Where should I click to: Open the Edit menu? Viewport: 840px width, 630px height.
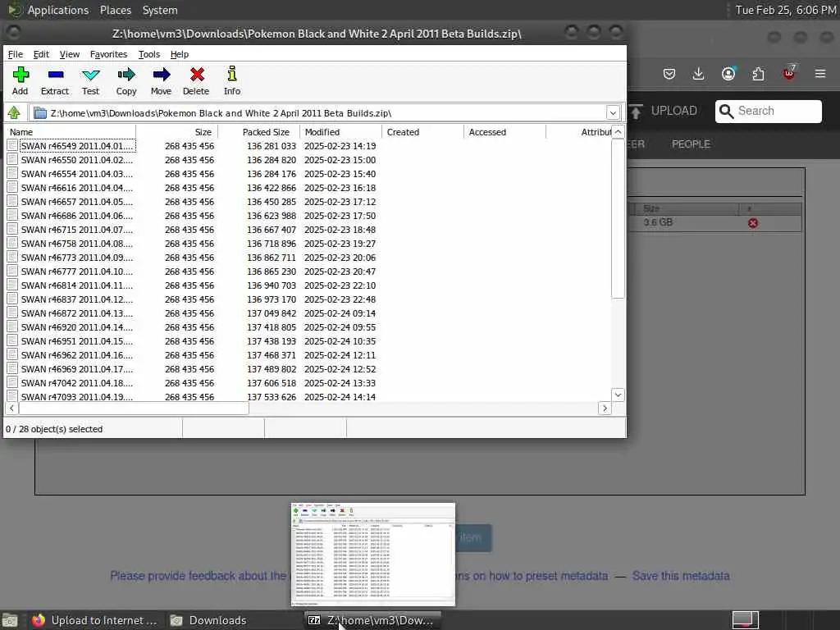(41, 54)
